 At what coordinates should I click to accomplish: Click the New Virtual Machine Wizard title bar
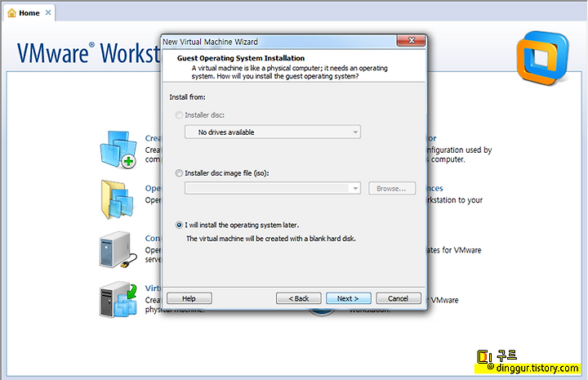279,41
